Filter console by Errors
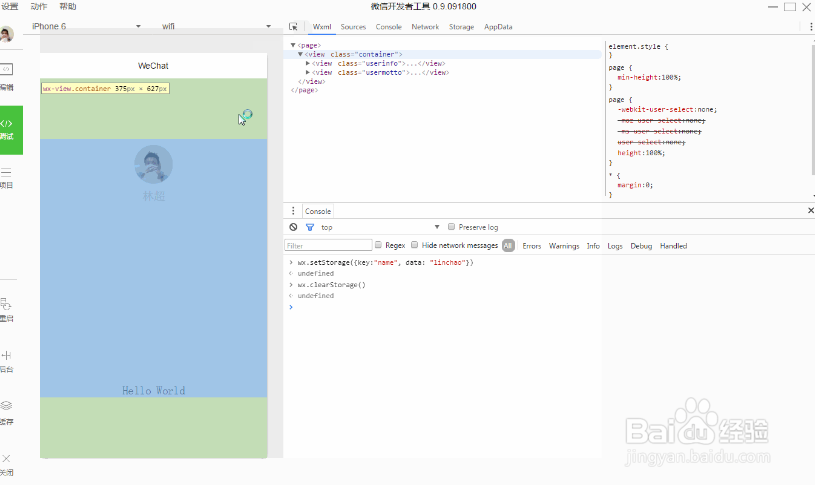The width and height of the screenshot is (815, 485). click(532, 246)
